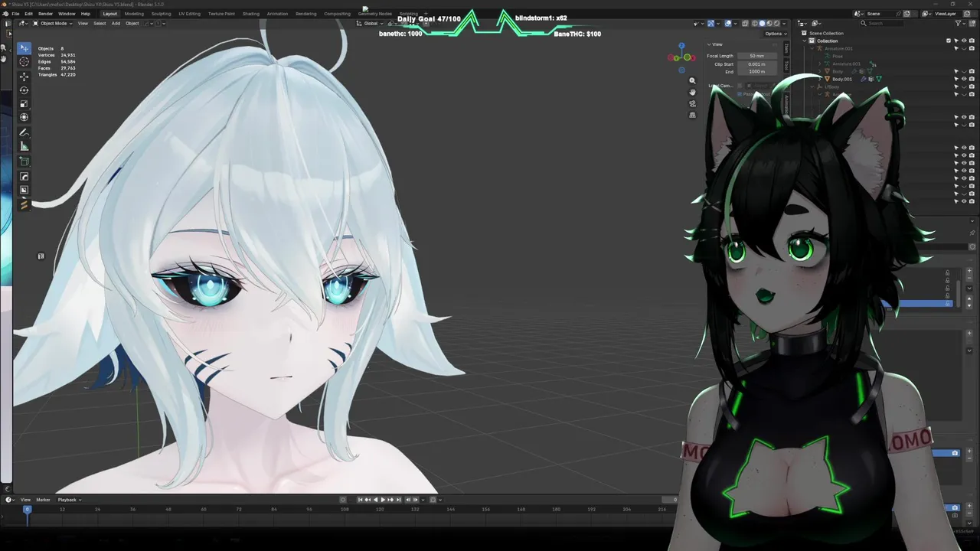Open Global transform orientation dropdown
The height and width of the screenshot is (551, 980).
371,24
